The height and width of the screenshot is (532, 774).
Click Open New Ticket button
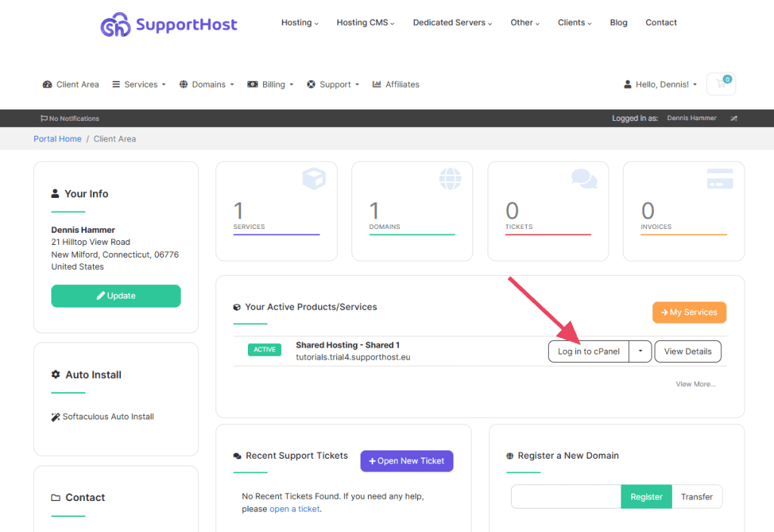407,461
